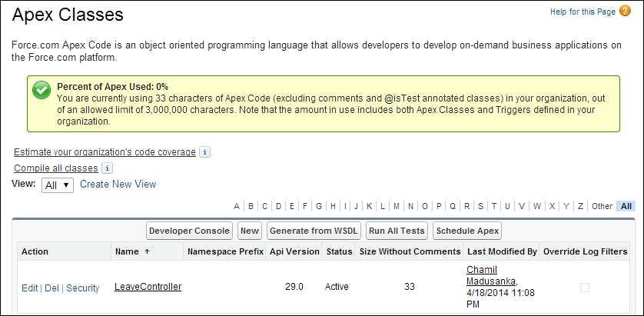Filter classes by letter T

494,206
